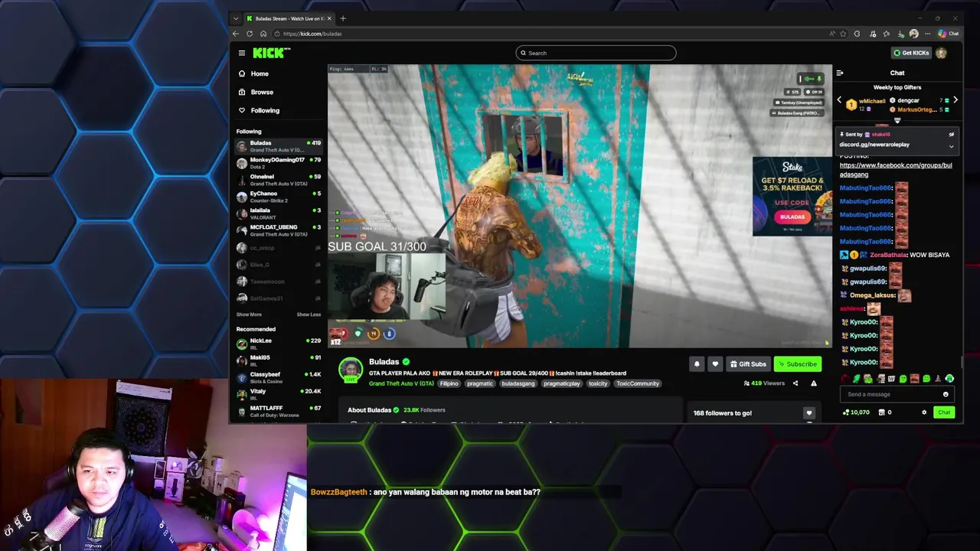Open browser Copilot Chat button

coord(949,34)
